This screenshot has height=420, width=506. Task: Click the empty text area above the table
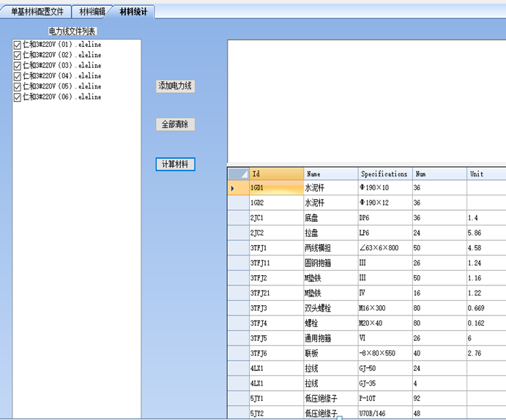pyautogui.click(x=366, y=101)
